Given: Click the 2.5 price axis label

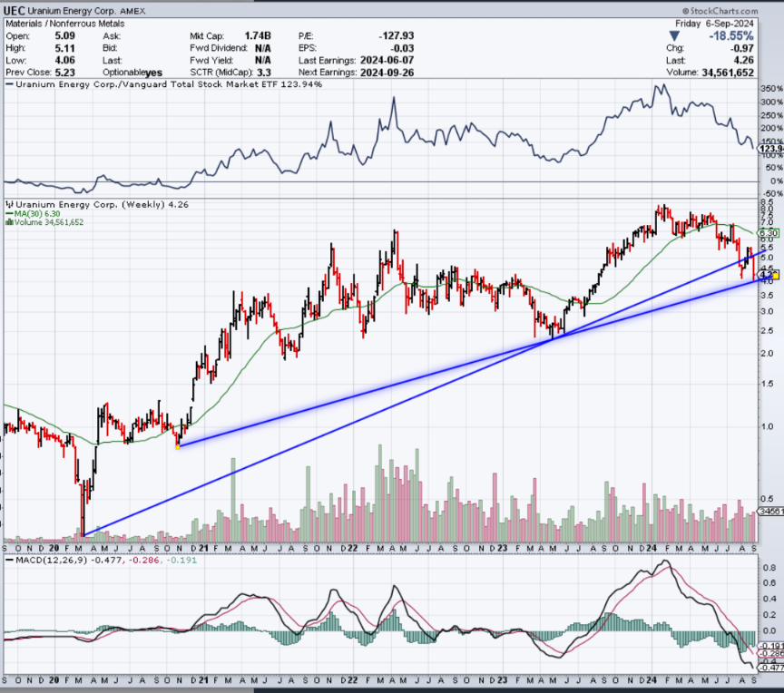Looking at the screenshot, I should pos(767,330).
